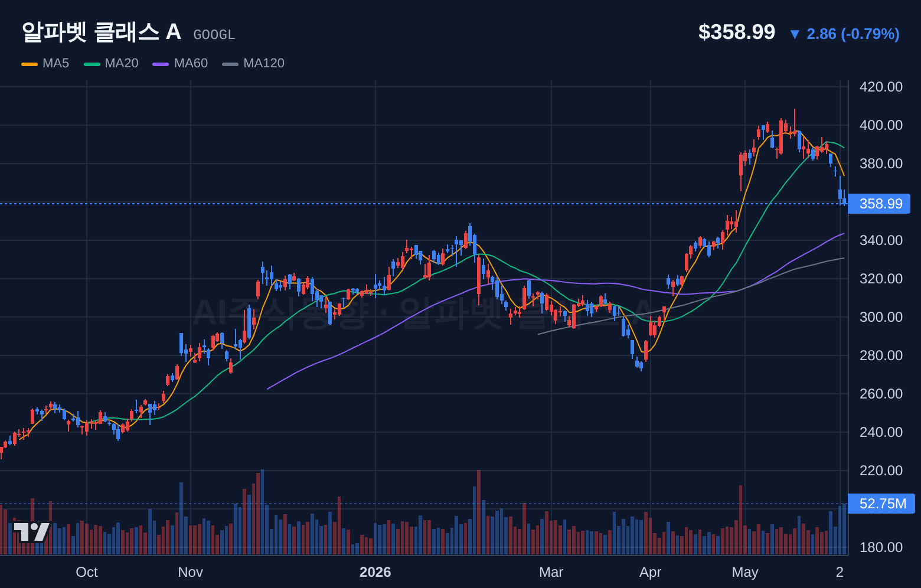Click the $358.99 header price
Screen dimensions: 921x588
[737, 32]
